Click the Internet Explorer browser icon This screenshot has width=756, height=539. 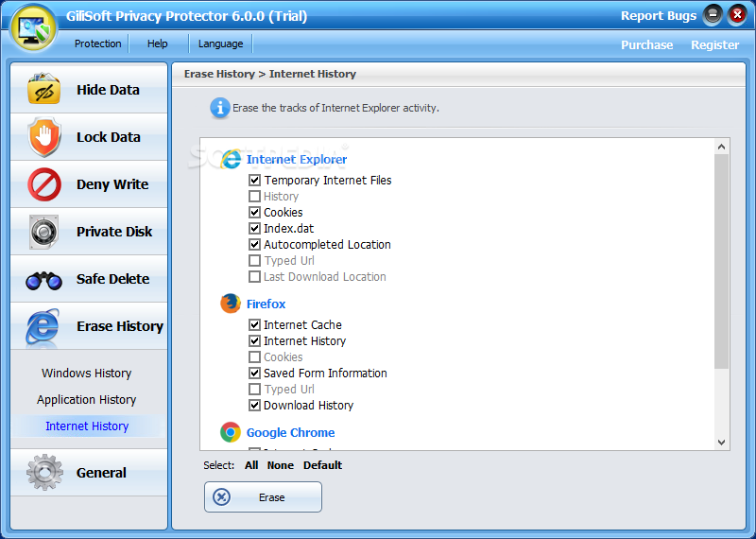click(231, 159)
